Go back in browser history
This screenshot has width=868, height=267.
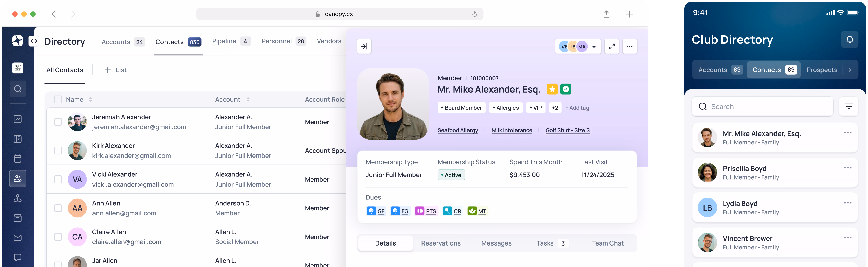point(54,14)
